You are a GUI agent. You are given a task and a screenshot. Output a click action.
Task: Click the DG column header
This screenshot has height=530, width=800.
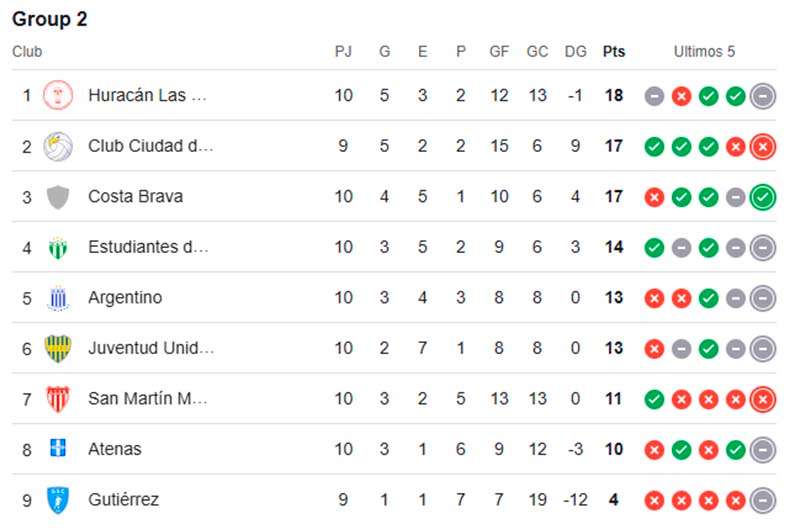coord(576,52)
